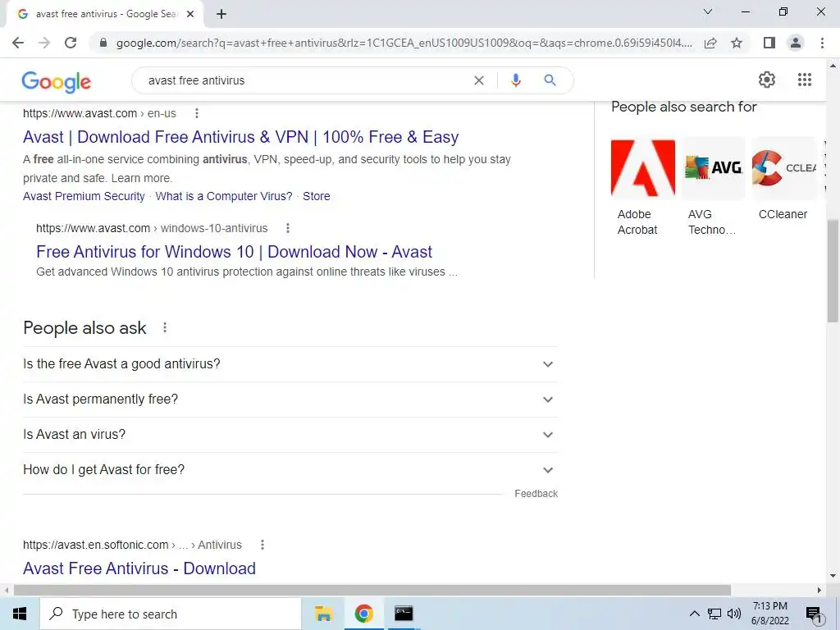Click the padlock site info icon
Screen dimensions: 840x630
pyautogui.click(x=103, y=43)
